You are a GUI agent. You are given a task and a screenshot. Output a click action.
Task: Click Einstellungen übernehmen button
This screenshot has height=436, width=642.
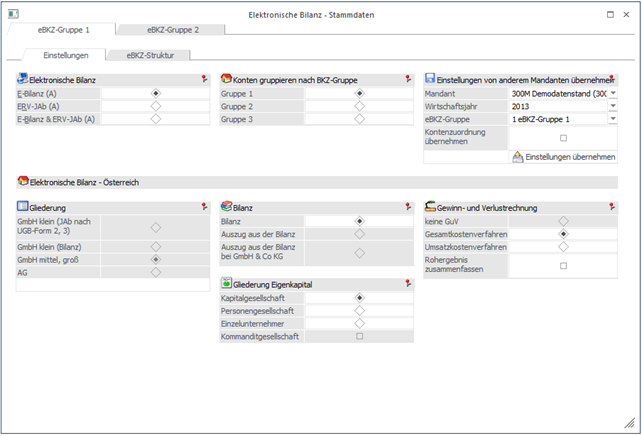click(x=563, y=157)
